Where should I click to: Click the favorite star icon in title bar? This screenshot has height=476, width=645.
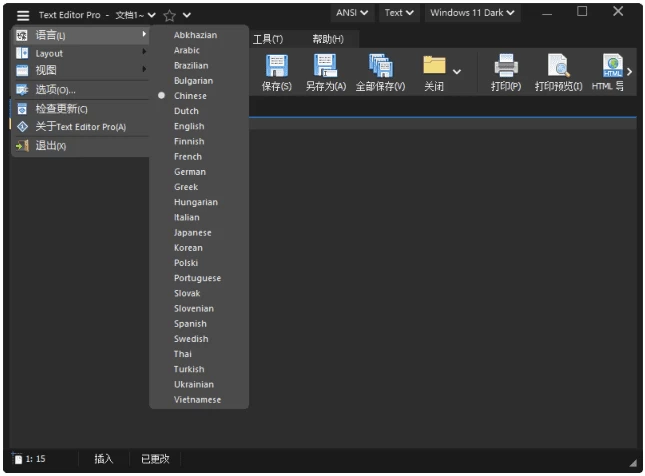(x=169, y=15)
